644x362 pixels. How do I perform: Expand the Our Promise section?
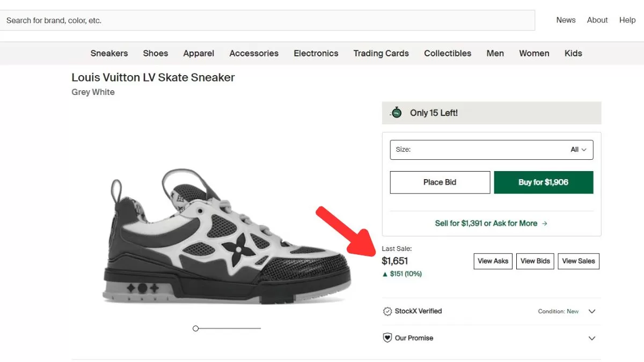pyautogui.click(x=592, y=338)
